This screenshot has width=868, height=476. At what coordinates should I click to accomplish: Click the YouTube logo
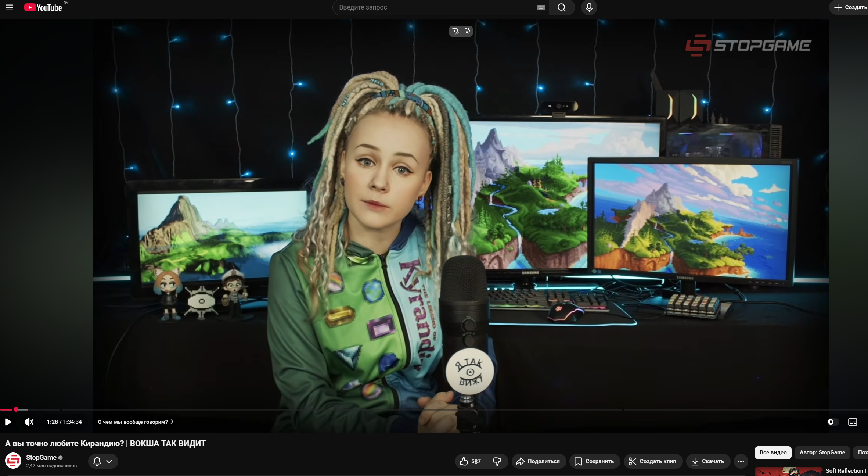tap(43, 7)
